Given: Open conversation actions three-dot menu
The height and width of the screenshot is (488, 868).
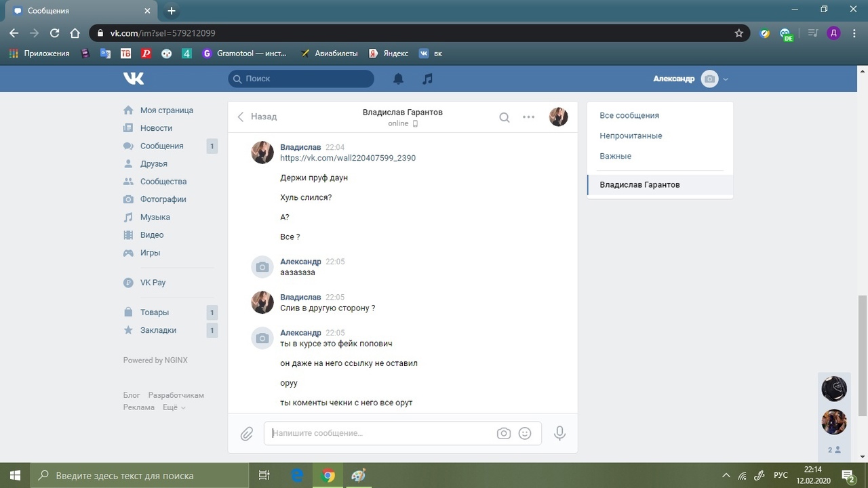Looking at the screenshot, I should tap(529, 117).
